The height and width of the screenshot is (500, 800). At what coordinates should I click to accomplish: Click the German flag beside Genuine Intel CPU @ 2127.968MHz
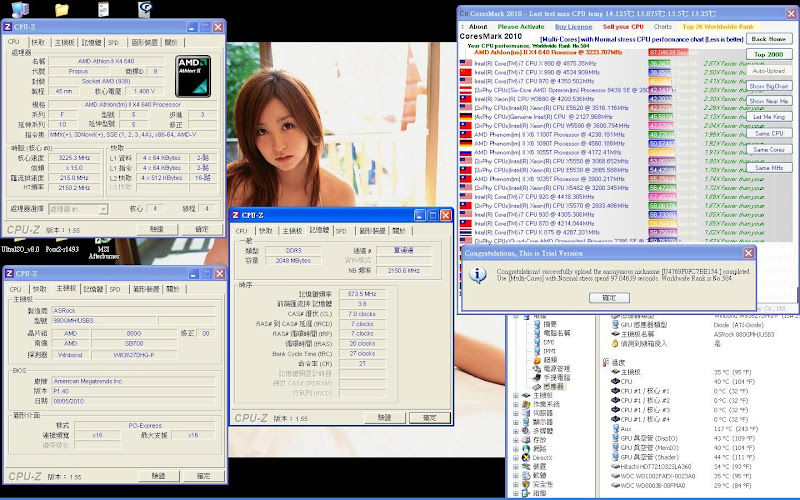coord(466,117)
